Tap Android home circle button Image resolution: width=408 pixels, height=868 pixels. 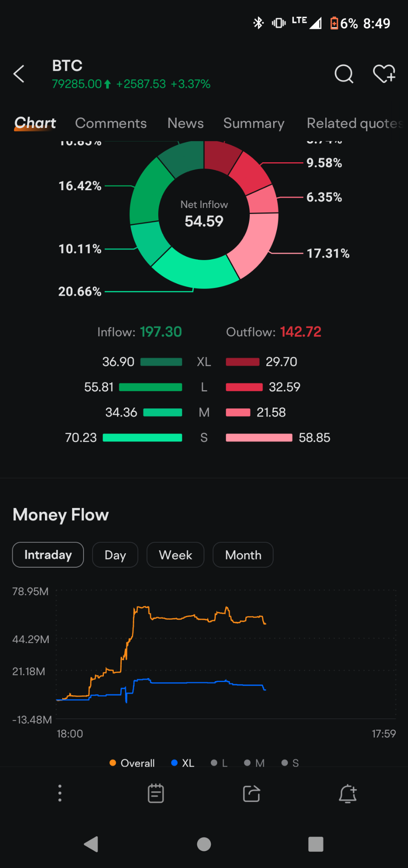[x=204, y=844]
